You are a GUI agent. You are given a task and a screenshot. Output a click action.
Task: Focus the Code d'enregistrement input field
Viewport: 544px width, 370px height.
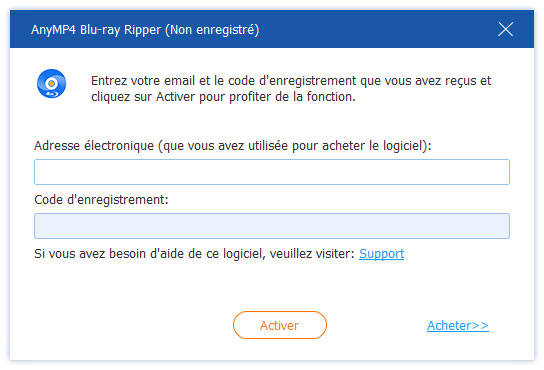[272, 226]
